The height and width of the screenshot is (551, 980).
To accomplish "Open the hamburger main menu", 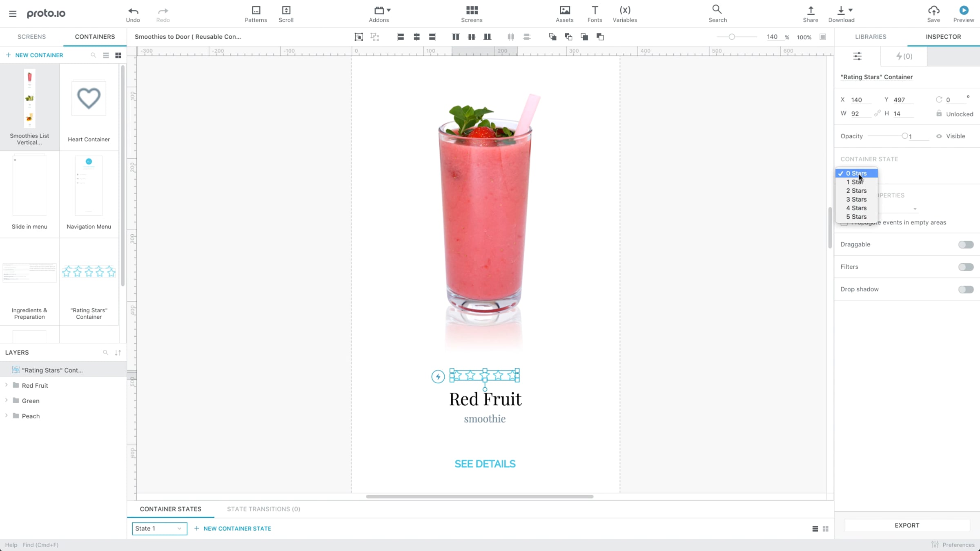I will pos(13,14).
